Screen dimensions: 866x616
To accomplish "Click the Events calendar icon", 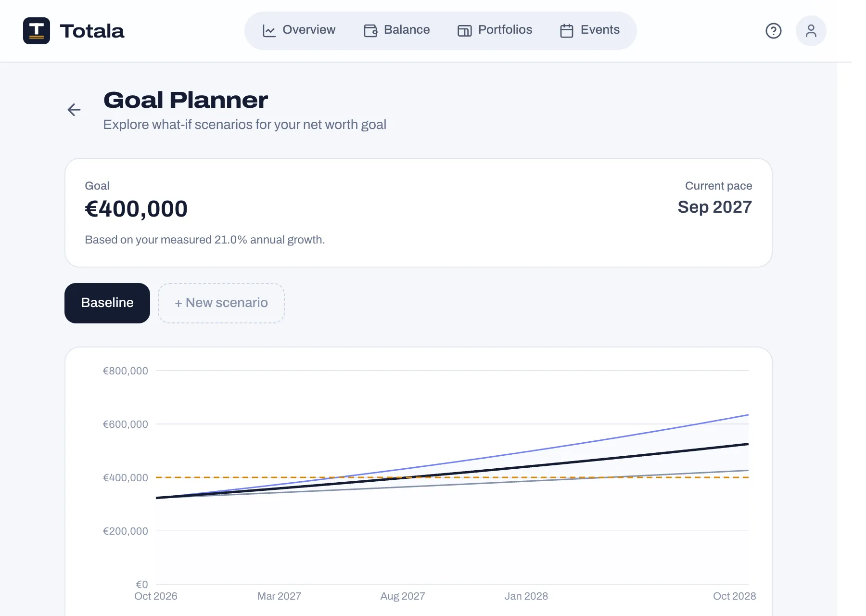I will tap(567, 31).
